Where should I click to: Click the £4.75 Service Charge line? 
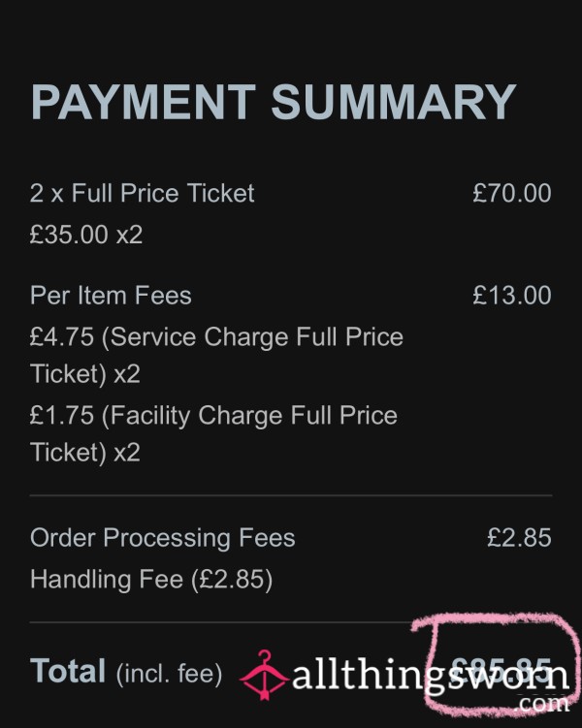tap(216, 355)
